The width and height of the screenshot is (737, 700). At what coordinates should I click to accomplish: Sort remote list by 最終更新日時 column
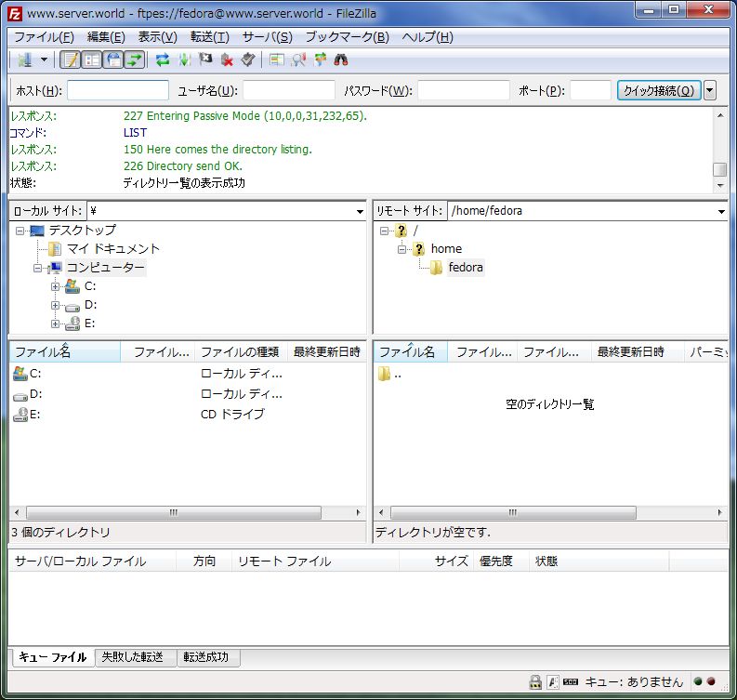point(637,351)
